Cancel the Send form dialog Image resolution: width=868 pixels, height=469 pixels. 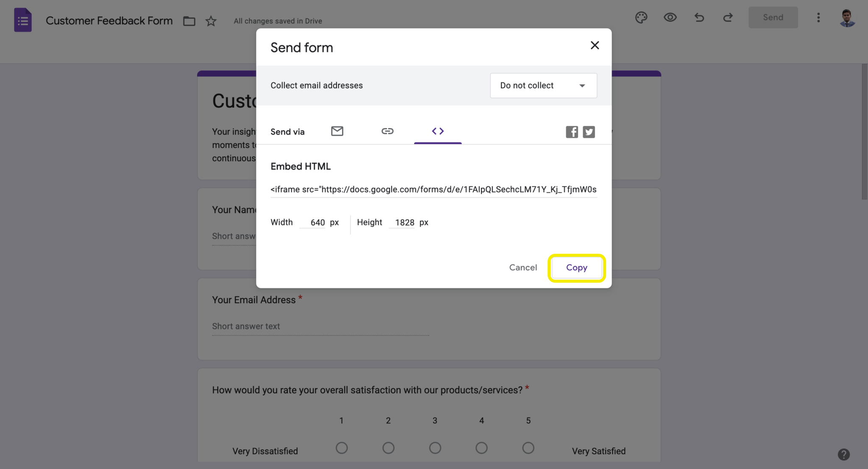[x=523, y=268]
